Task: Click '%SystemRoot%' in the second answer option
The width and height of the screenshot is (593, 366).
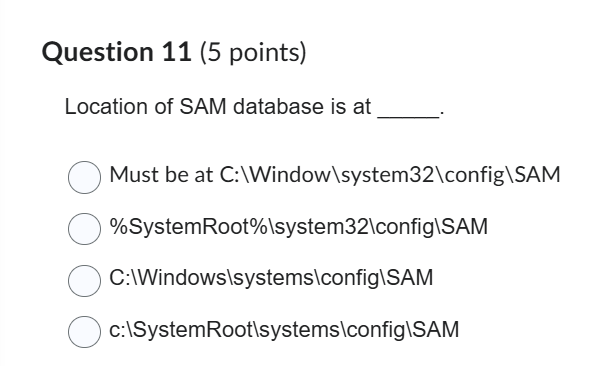Action: tap(189, 226)
